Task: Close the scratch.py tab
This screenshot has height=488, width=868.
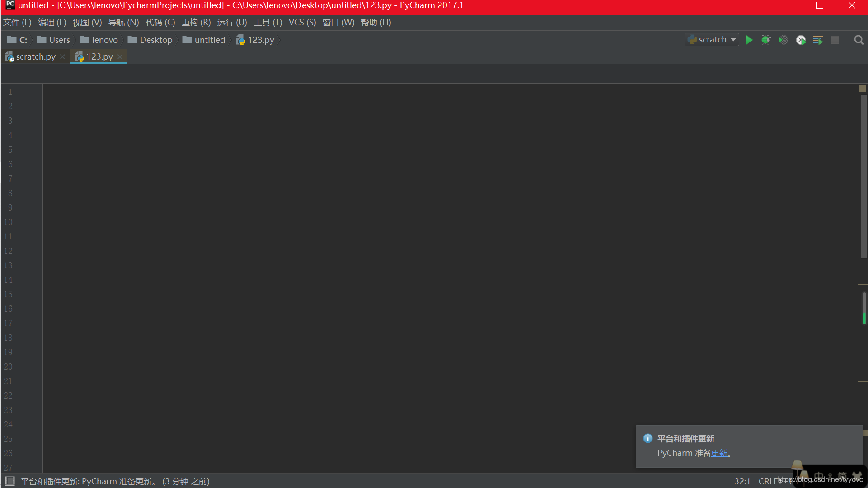Action: [62, 57]
